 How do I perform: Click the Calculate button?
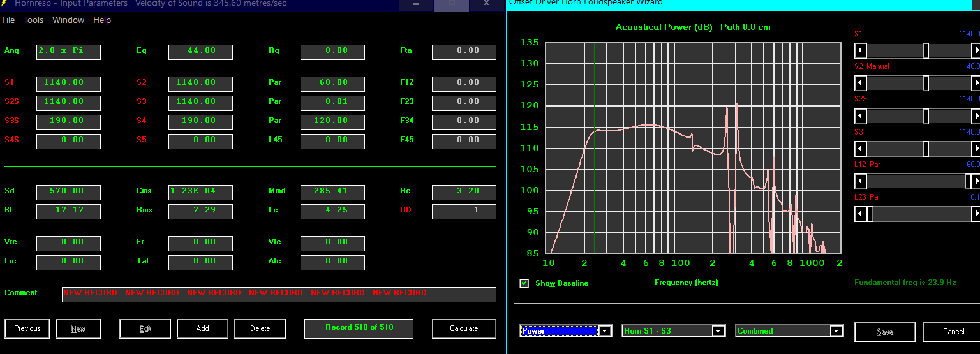tap(464, 328)
